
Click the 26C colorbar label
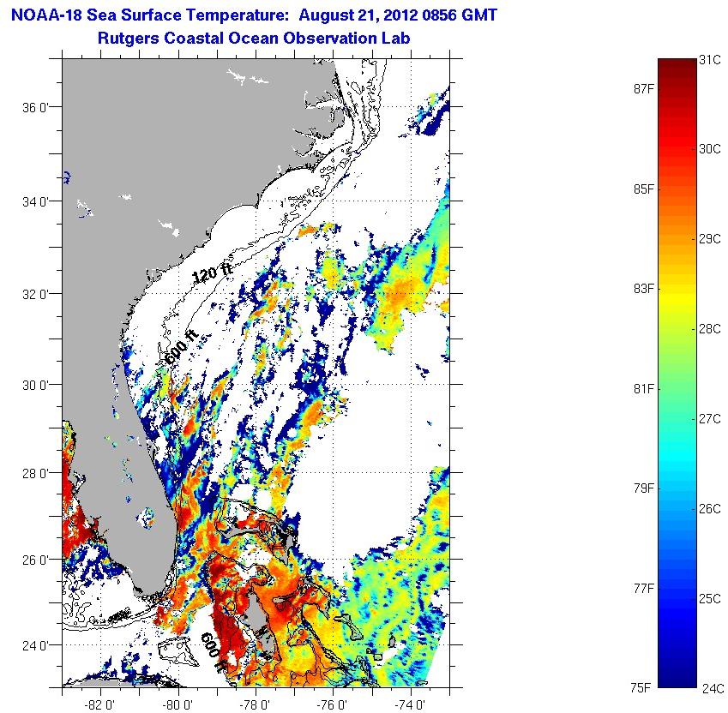click(x=710, y=509)
